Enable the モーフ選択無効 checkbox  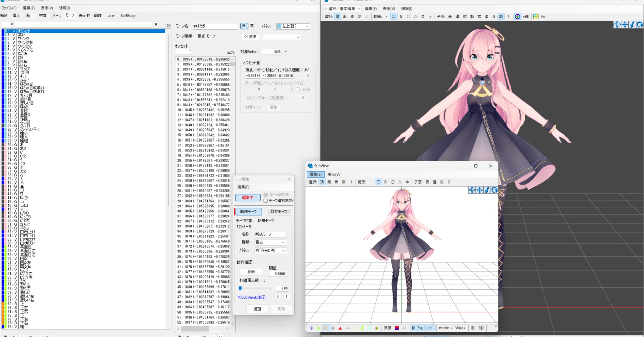pyautogui.click(x=266, y=201)
